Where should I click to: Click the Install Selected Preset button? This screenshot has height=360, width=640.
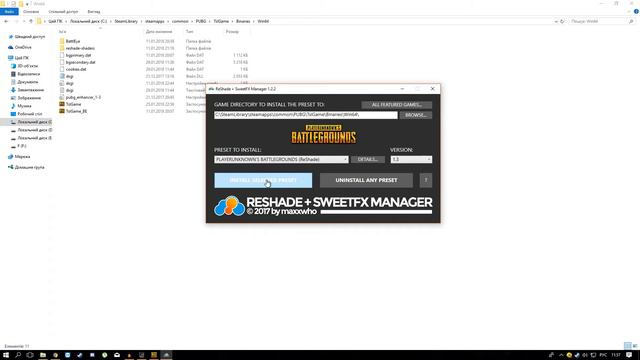263,180
